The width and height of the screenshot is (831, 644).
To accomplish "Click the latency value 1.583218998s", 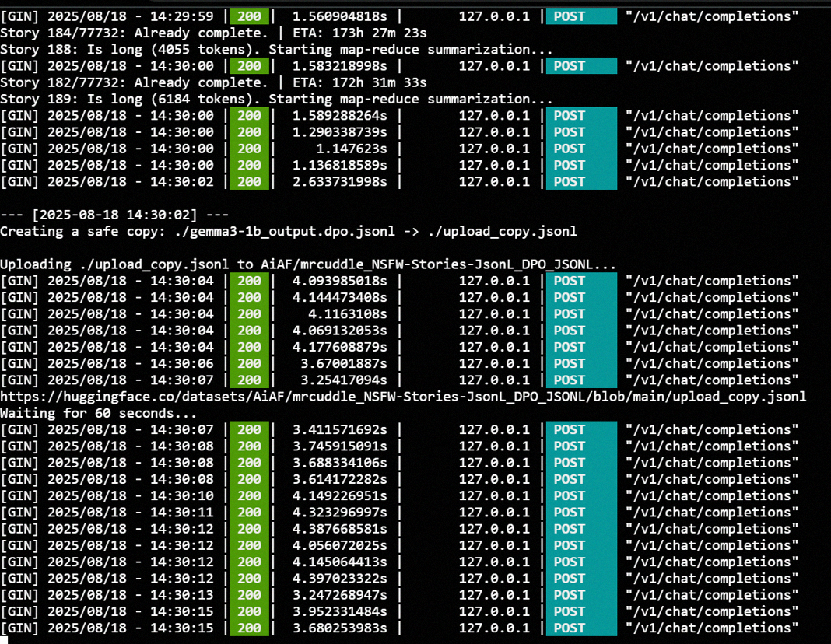I will tap(340, 66).
